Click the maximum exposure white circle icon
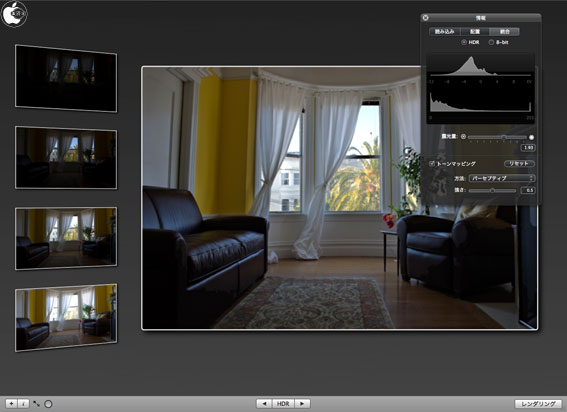The width and height of the screenshot is (567, 412). (x=531, y=137)
